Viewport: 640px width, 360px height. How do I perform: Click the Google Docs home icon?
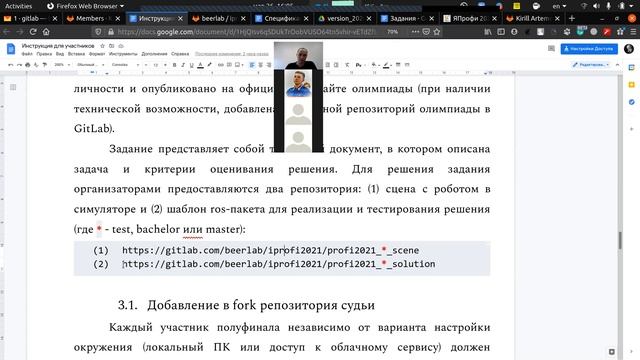[11, 49]
